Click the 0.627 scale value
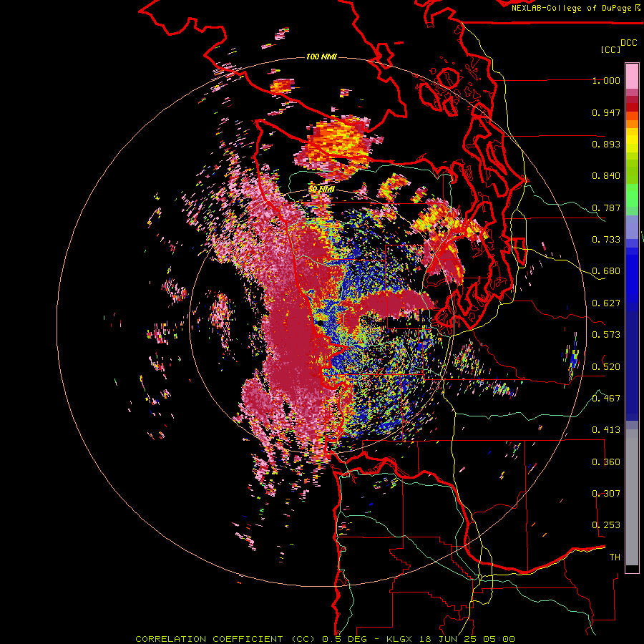The image size is (644, 644). 606,303
